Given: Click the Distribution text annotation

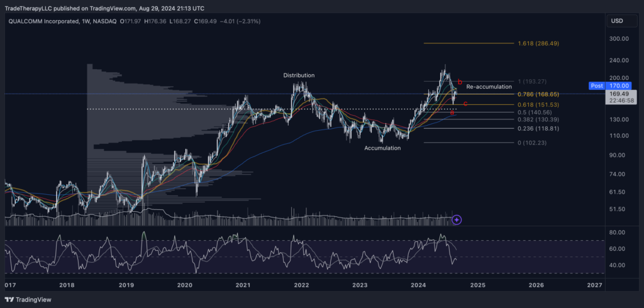Looking at the screenshot, I should (x=299, y=75).
